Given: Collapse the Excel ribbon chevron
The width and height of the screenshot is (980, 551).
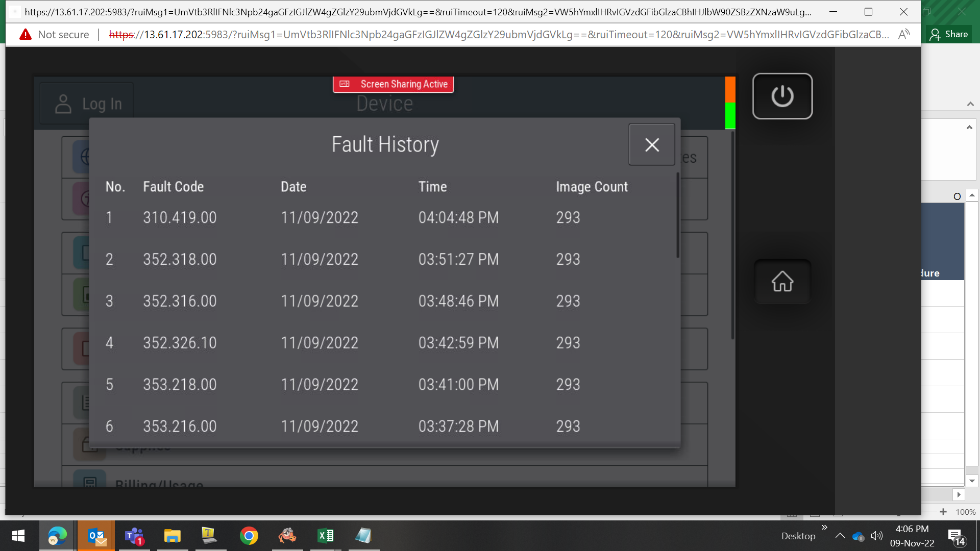Looking at the screenshot, I should (x=970, y=104).
